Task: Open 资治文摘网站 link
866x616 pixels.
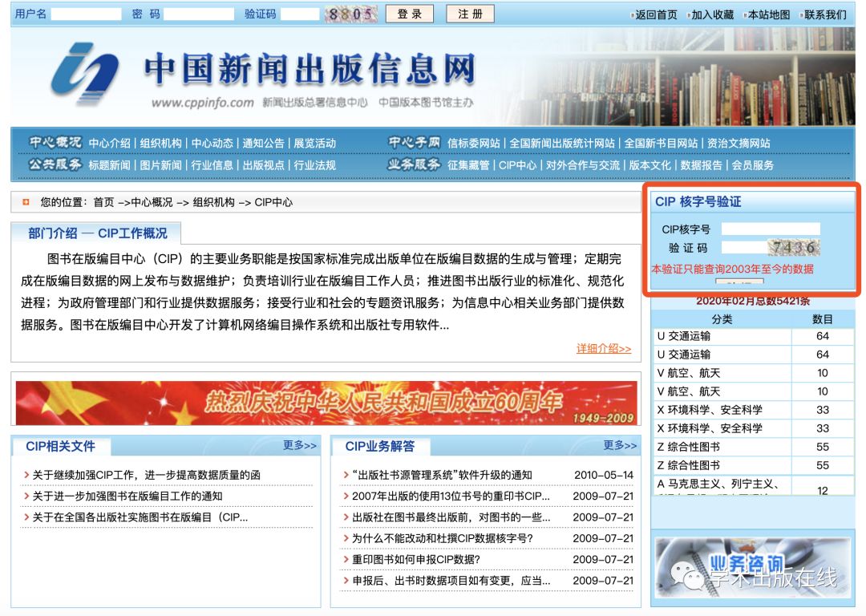Action: click(739, 143)
